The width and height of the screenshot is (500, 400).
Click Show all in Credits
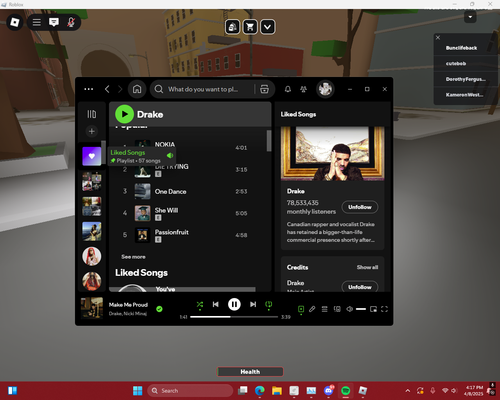tap(367, 267)
